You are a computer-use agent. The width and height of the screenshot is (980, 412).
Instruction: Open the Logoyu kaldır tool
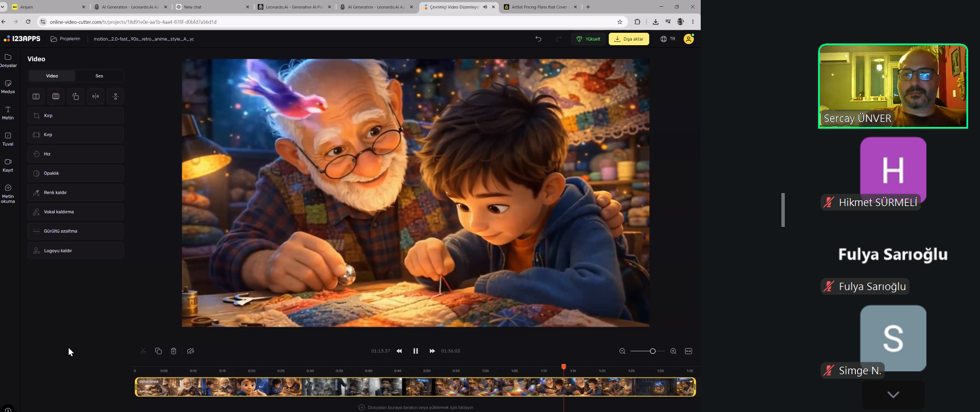[x=76, y=251]
